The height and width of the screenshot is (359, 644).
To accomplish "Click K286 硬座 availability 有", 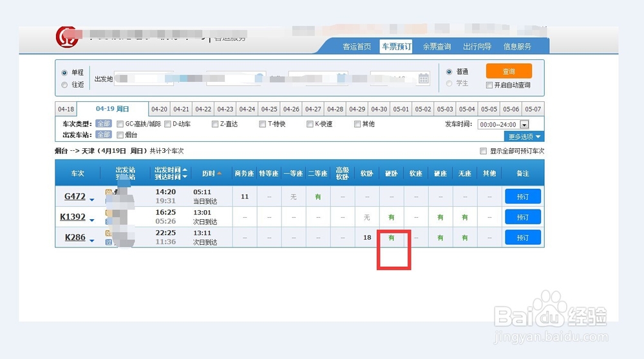I will click(x=440, y=238).
